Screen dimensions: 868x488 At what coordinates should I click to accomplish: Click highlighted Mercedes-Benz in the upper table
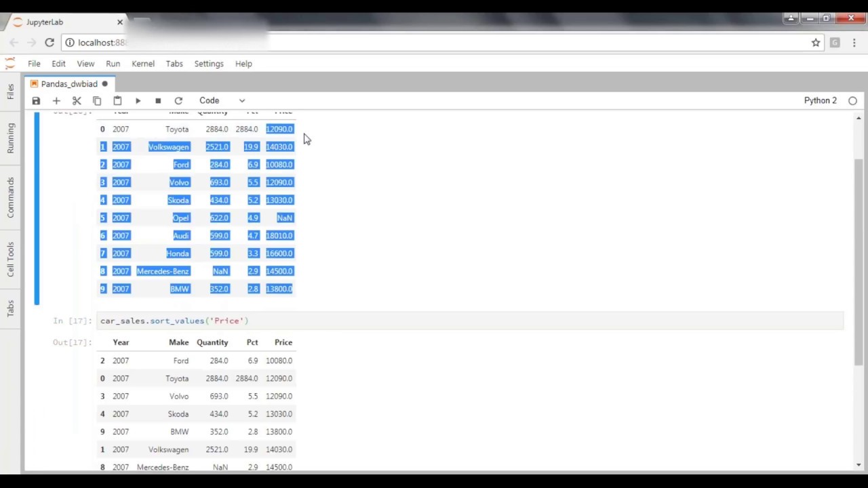click(x=163, y=271)
